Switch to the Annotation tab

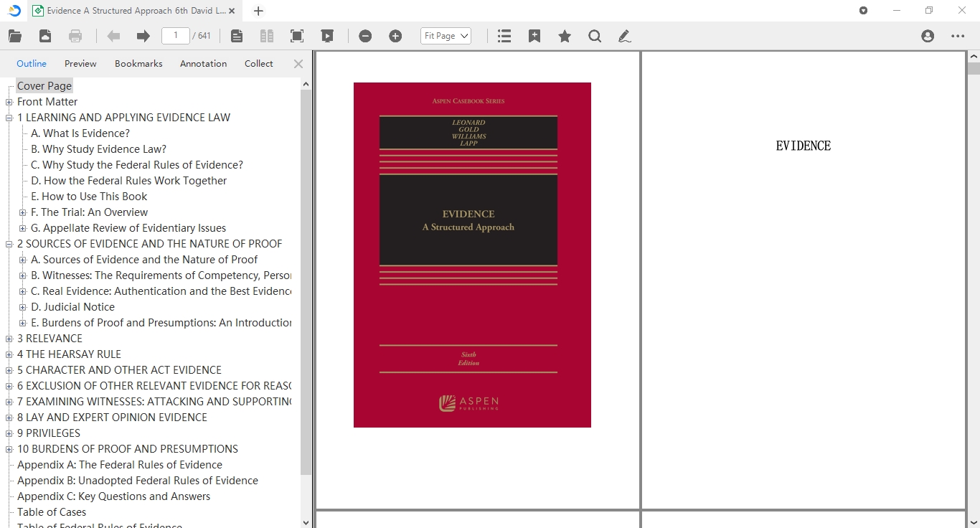(203, 64)
